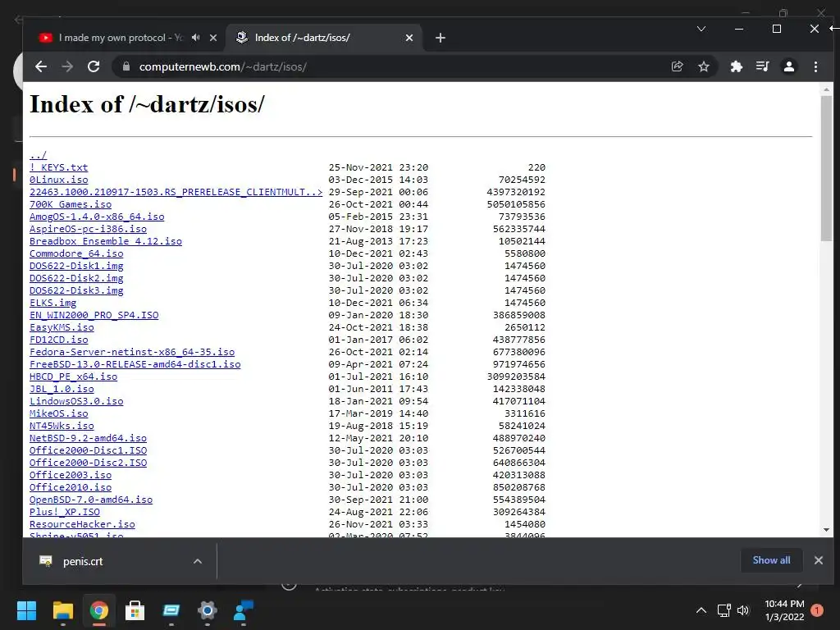Expand penis.crt download options chevron
840x630 pixels.
pos(198,561)
